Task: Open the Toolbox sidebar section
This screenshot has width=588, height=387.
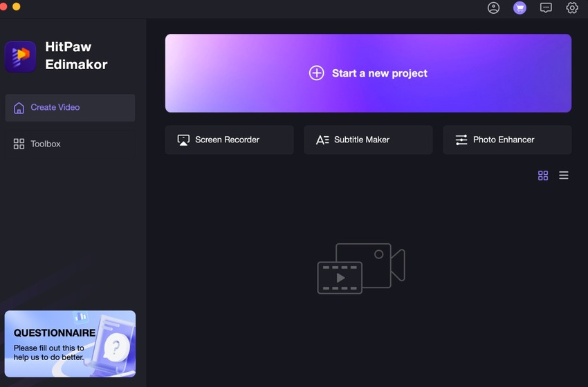Action: click(x=70, y=144)
